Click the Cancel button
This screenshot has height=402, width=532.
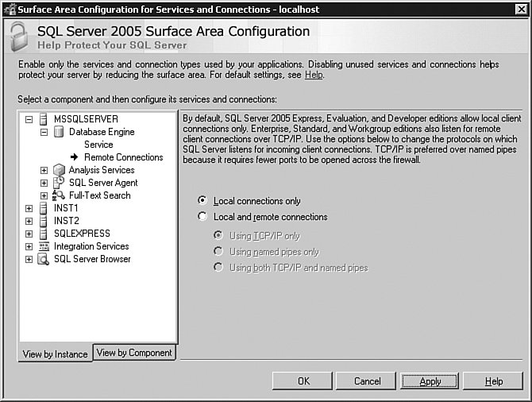click(x=366, y=381)
